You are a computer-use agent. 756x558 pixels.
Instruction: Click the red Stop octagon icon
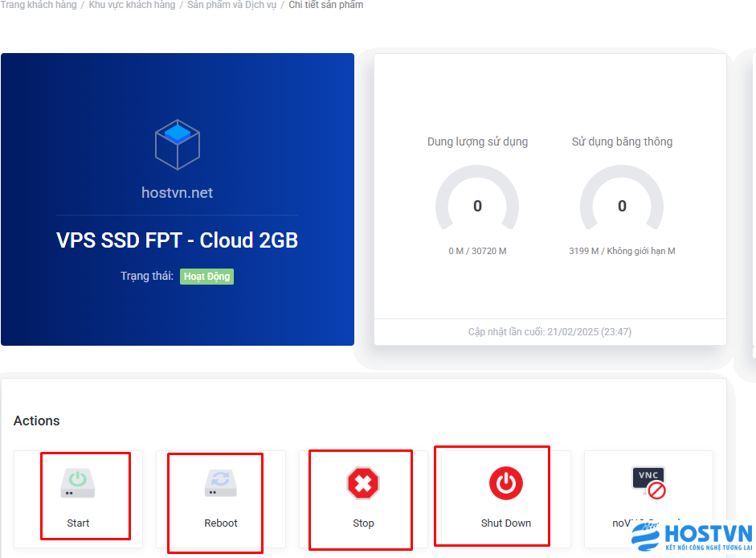(x=363, y=483)
